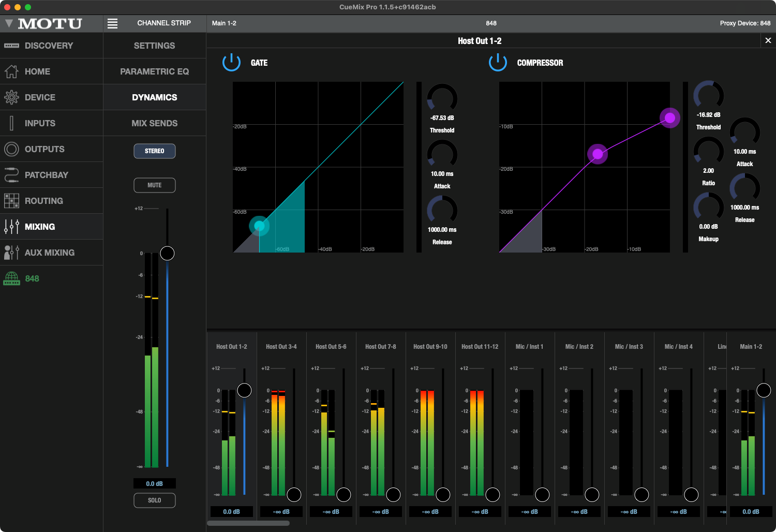
Task: Click the Channel Strip header label
Action: click(164, 23)
